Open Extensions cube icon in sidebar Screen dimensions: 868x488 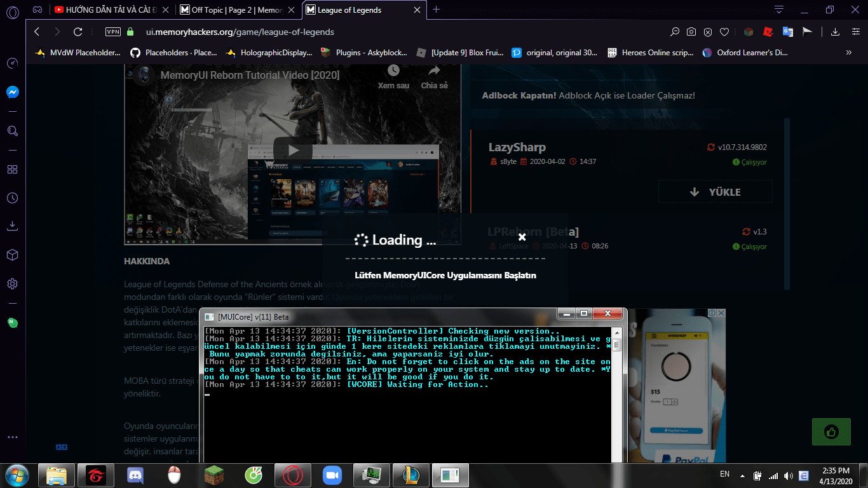pos(12,255)
